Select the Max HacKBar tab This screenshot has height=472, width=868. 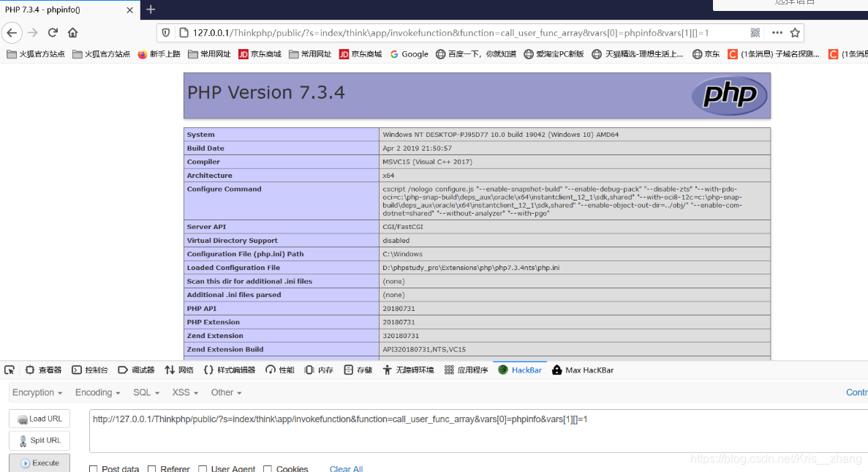(583, 370)
